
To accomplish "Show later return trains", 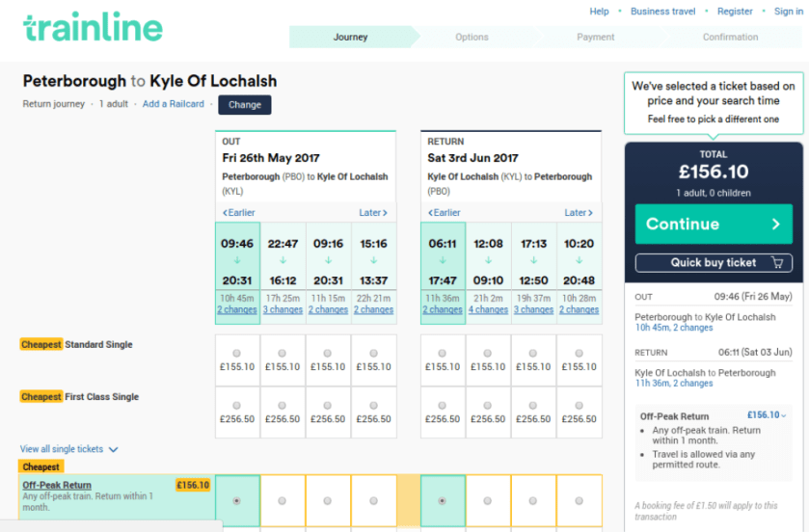I will [578, 213].
